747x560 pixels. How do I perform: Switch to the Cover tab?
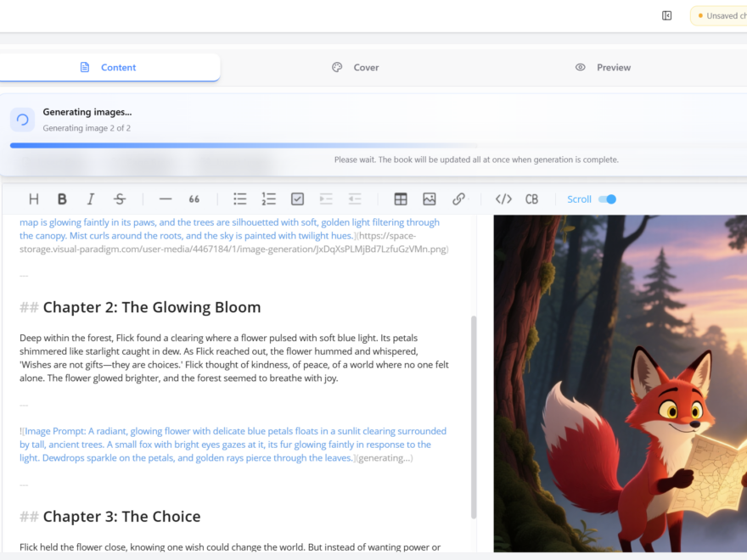356,68
